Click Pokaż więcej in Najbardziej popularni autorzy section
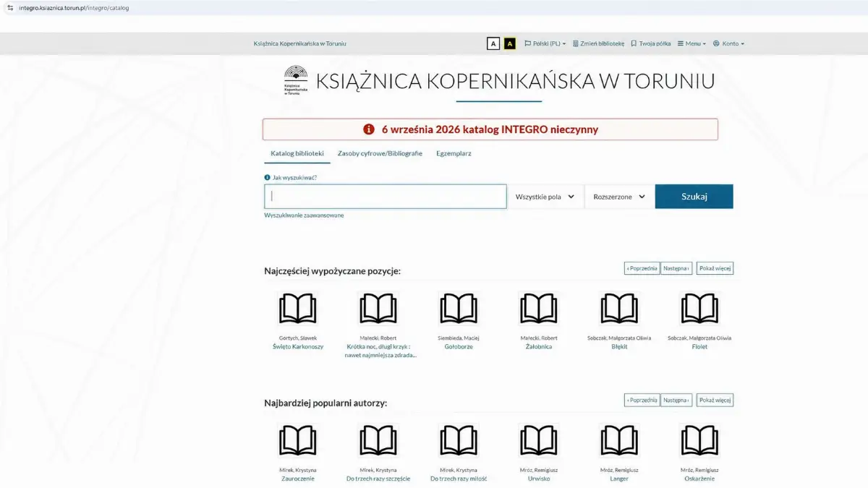The width and height of the screenshot is (868, 488). pyautogui.click(x=715, y=400)
